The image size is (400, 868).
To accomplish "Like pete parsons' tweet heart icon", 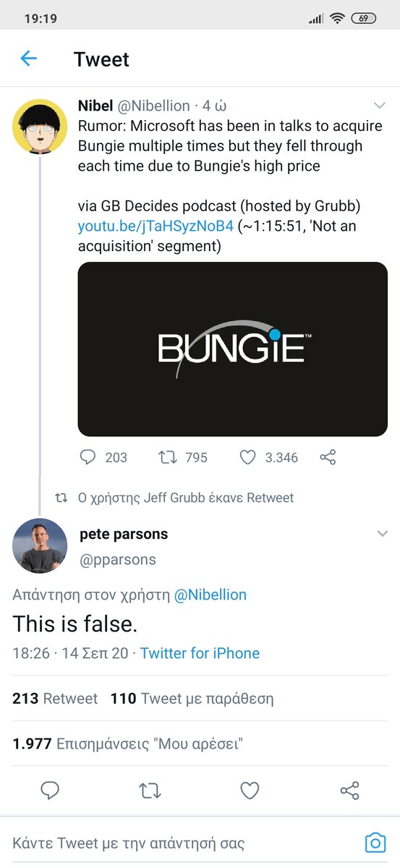I will (x=250, y=791).
